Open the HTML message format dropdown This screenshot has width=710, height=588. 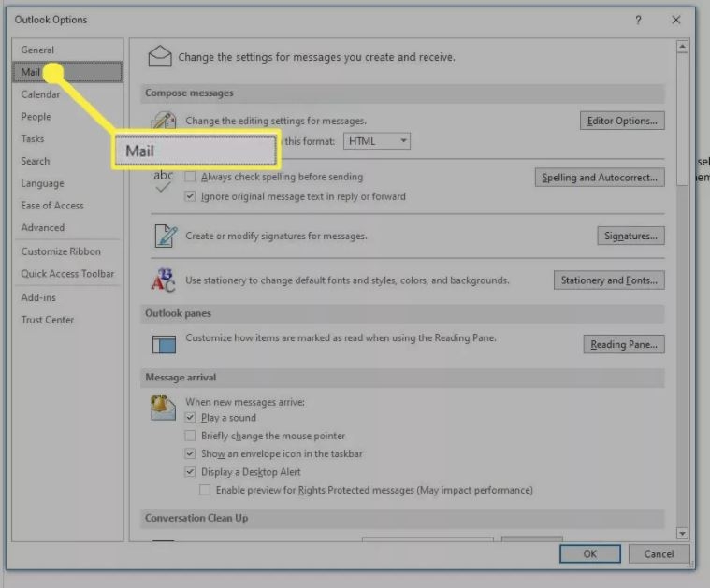tap(377, 141)
